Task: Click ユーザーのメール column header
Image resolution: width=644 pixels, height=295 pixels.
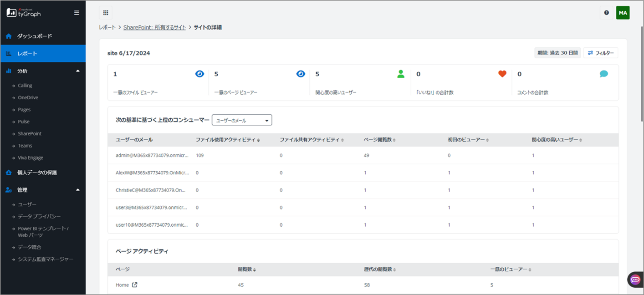Action: (134, 140)
